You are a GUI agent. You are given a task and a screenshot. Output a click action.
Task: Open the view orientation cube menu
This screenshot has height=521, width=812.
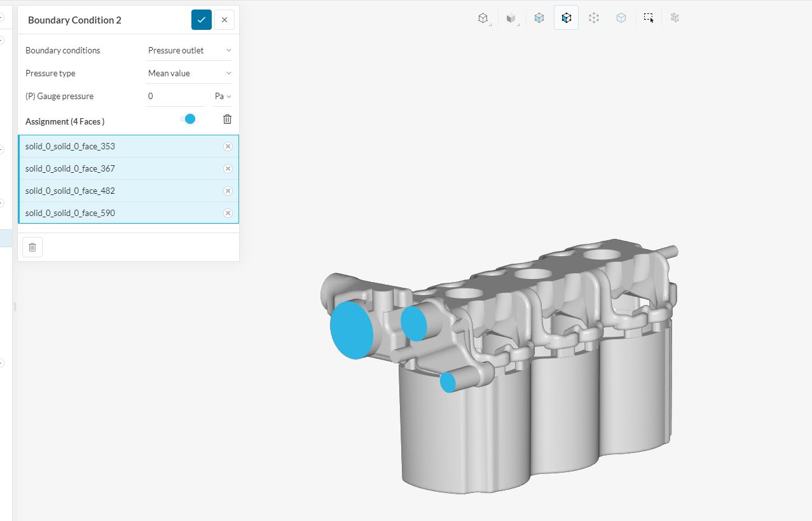[483, 18]
